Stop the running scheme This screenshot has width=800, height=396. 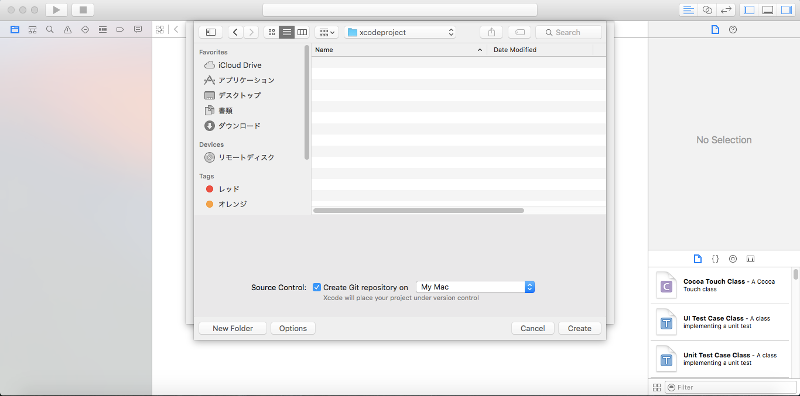pyautogui.click(x=83, y=10)
